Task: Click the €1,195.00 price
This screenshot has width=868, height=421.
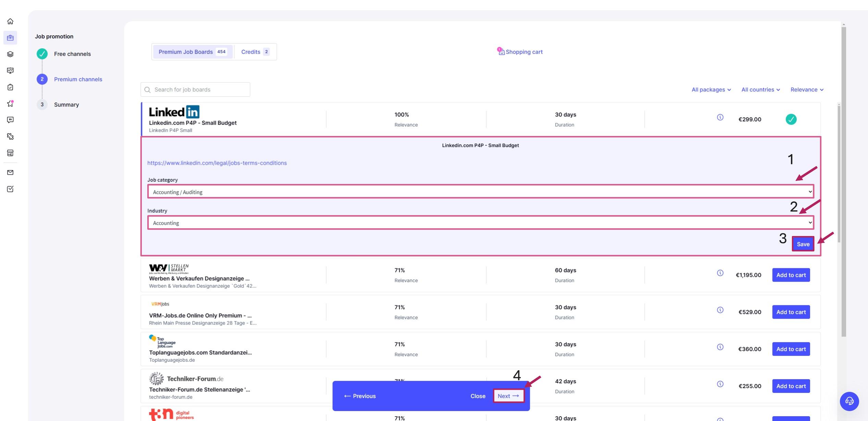Action: (x=748, y=275)
